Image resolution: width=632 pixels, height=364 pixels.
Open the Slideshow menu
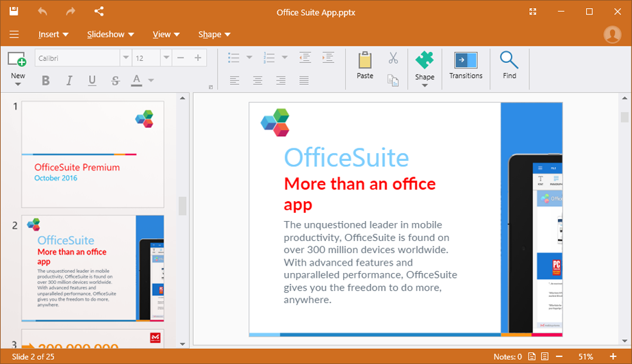[x=110, y=34]
